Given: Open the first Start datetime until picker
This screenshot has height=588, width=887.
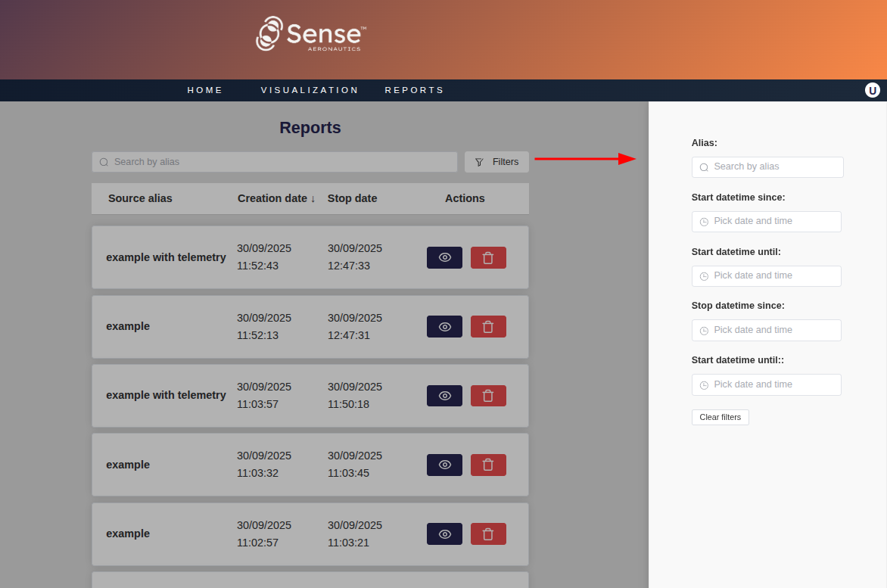Looking at the screenshot, I should coord(766,276).
